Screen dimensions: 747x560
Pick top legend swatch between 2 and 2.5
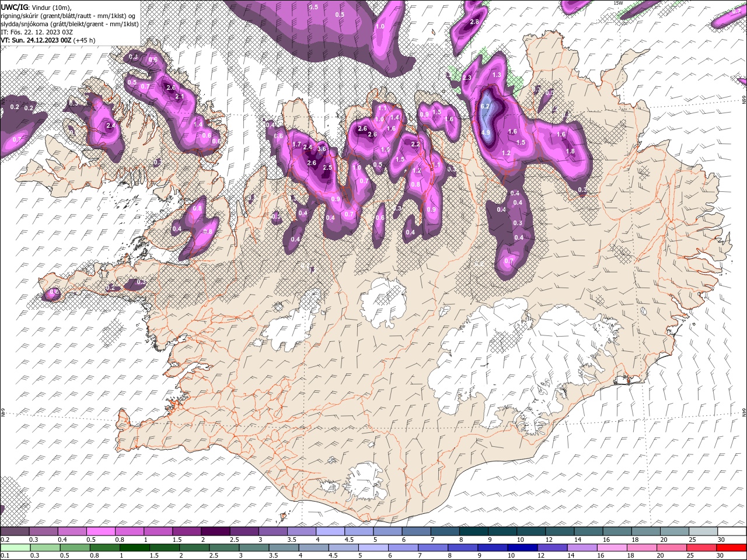click(215, 531)
